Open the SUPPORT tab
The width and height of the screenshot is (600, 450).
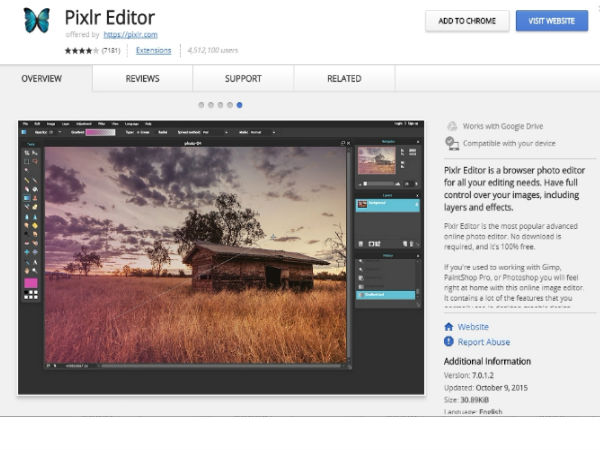click(x=243, y=78)
